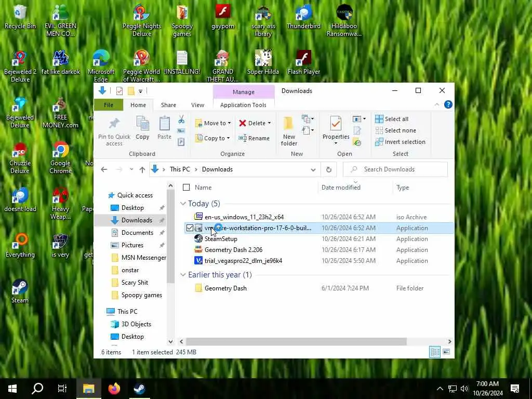Navigate back with the left arrow
The width and height of the screenshot is (532, 399).
click(104, 169)
